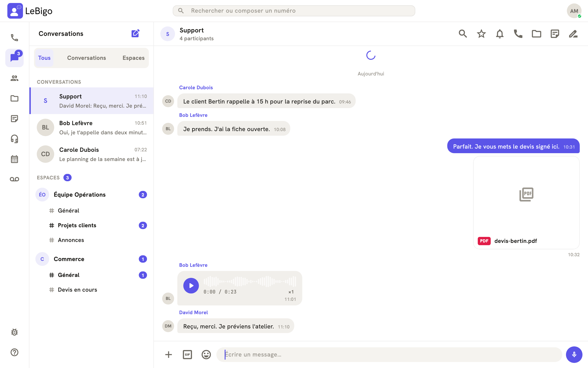The width and height of the screenshot is (588, 368).
Task: Open the AM profile avatar menu
Action: [x=574, y=11]
